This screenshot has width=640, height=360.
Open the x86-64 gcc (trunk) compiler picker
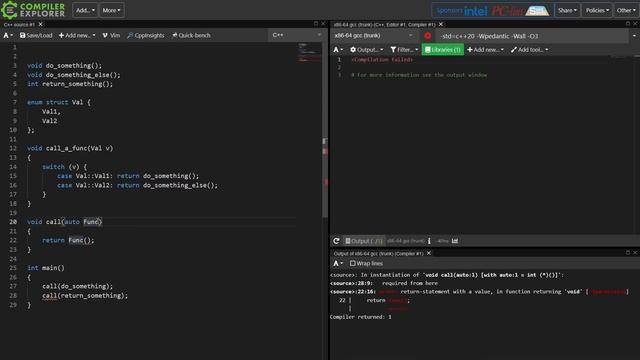click(x=373, y=36)
